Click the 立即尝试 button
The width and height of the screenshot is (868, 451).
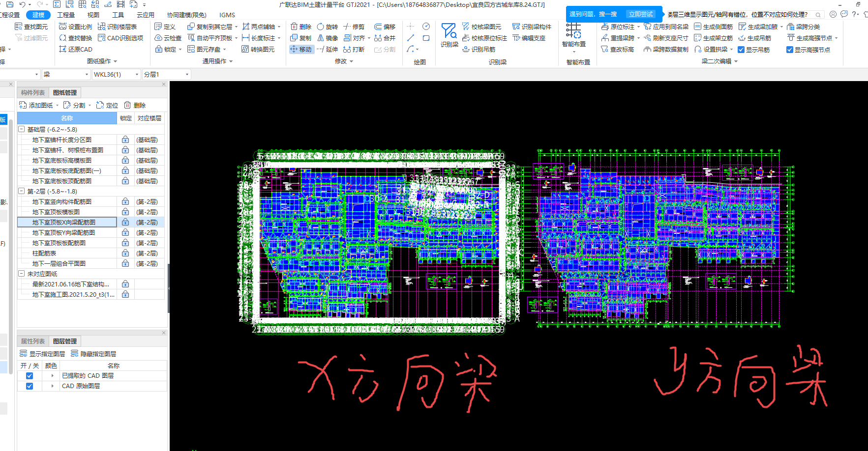641,14
